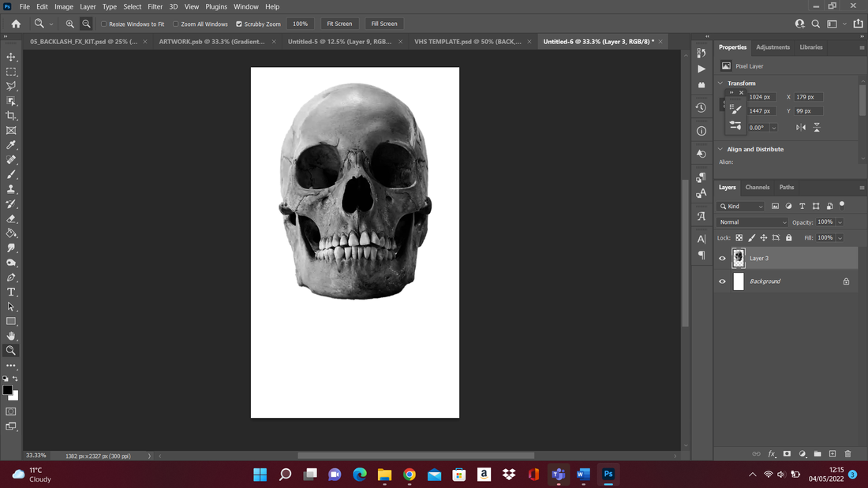The image size is (868, 488).
Task: Click the Zoom In icon in options bar
Action: 69,24
